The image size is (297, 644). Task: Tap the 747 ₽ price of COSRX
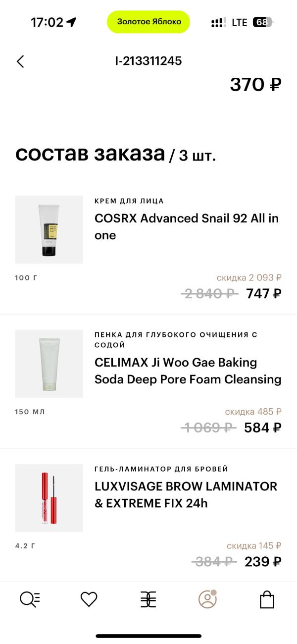click(x=264, y=294)
